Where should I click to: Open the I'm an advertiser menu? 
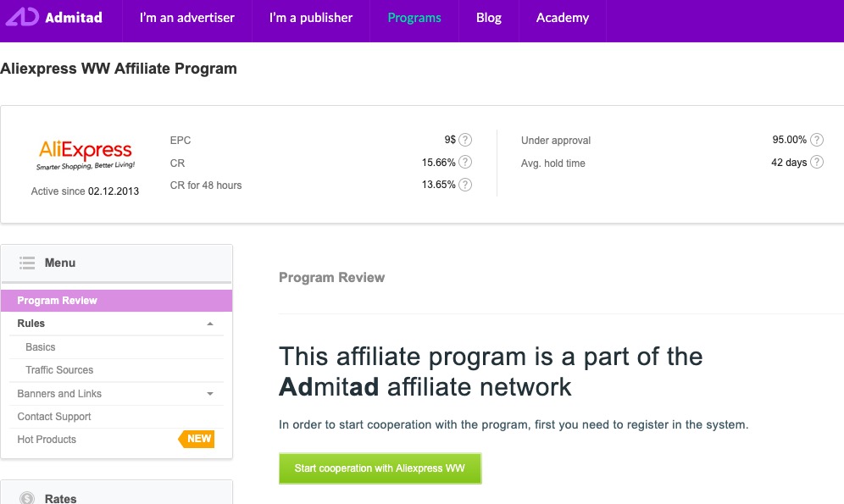(187, 18)
